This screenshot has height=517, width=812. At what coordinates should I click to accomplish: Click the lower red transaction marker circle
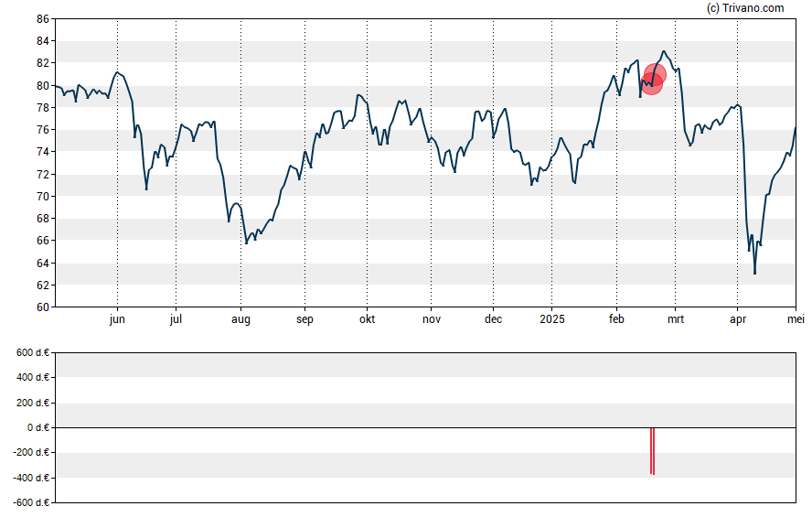coord(651,83)
